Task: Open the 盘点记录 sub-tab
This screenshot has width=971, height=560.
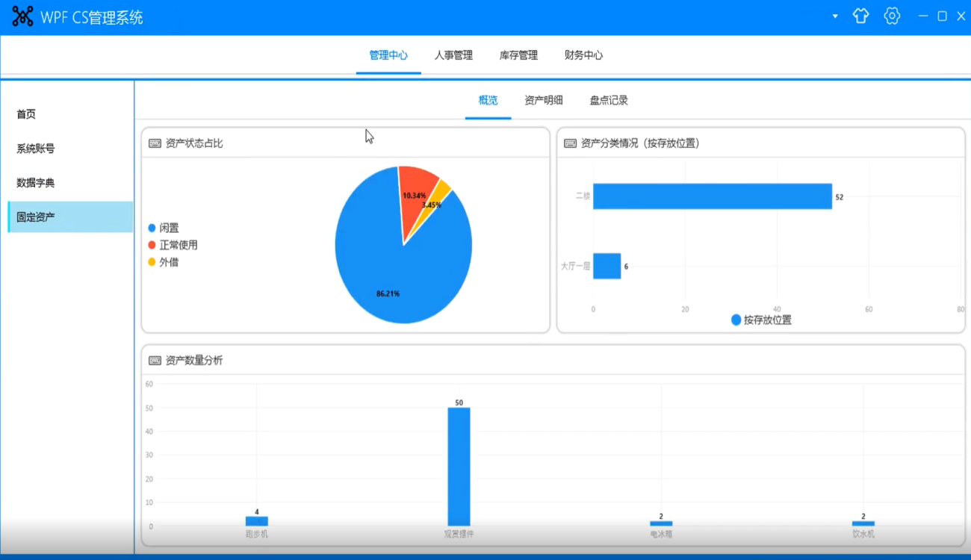Action: click(609, 100)
